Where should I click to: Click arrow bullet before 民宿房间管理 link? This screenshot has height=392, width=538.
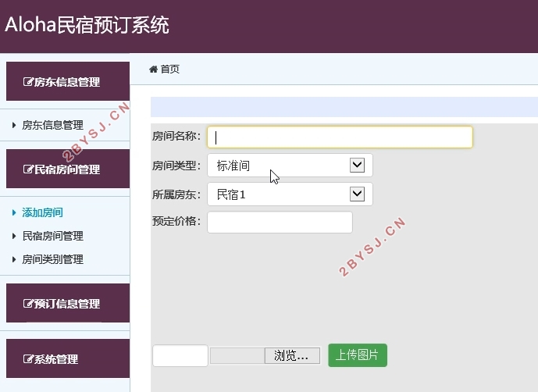[14, 236]
